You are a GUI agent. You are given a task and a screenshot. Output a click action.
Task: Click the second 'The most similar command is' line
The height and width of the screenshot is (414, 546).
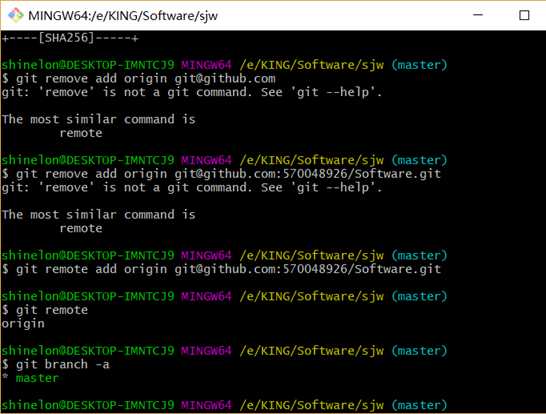coord(99,214)
